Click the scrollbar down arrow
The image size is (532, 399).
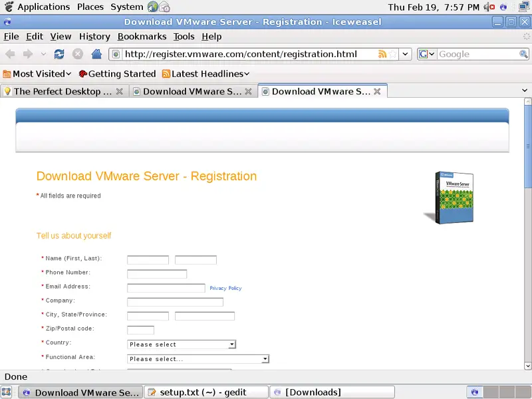[527, 366]
